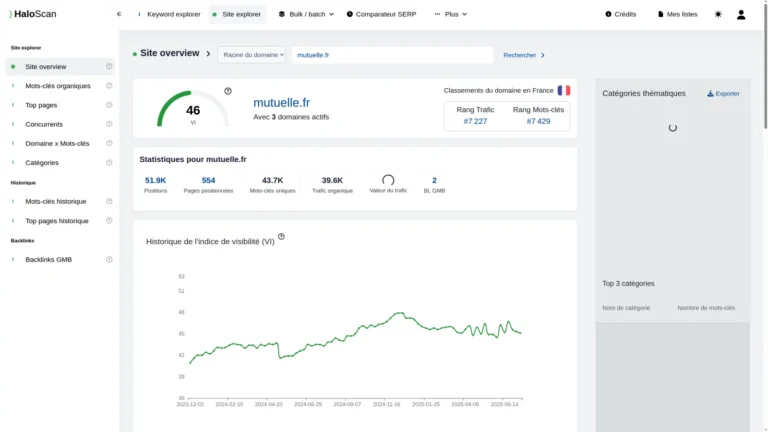768x432 pixels.
Task: Click the 39.6K Trafic organique value
Action: click(332, 180)
